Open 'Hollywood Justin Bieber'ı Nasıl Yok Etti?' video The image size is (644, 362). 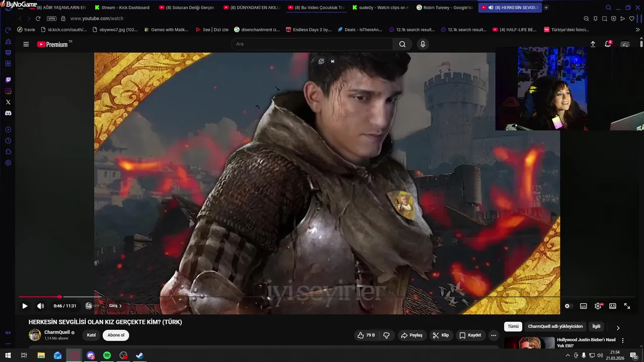586,342
